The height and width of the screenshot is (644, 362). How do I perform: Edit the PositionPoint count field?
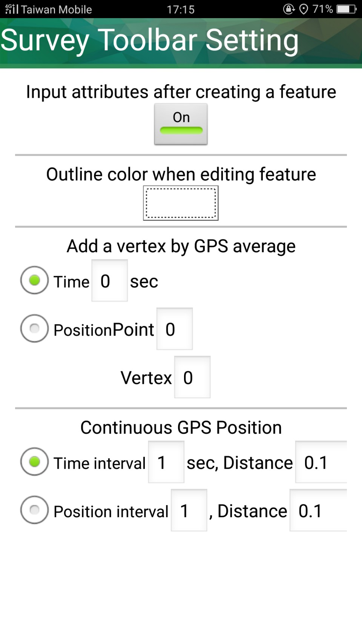click(x=175, y=329)
